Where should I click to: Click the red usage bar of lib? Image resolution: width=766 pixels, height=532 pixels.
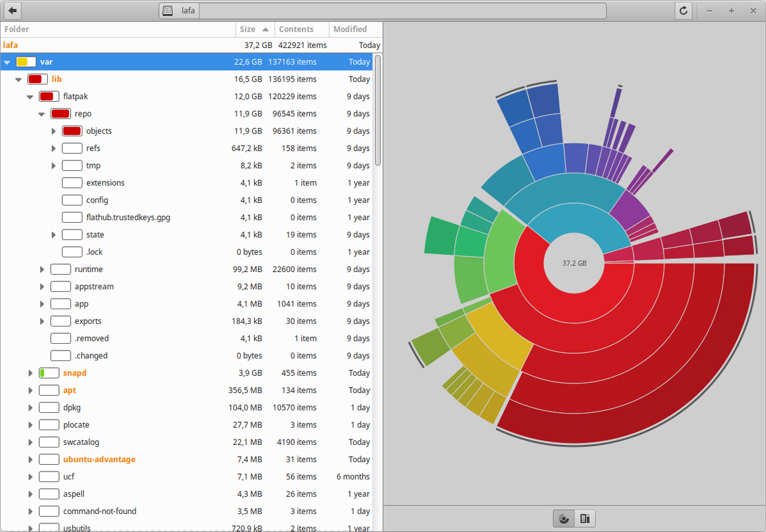click(38, 79)
